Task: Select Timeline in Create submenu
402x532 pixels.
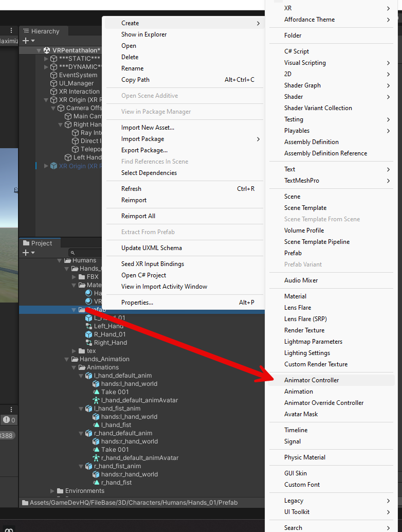Action: [x=332, y=430]
